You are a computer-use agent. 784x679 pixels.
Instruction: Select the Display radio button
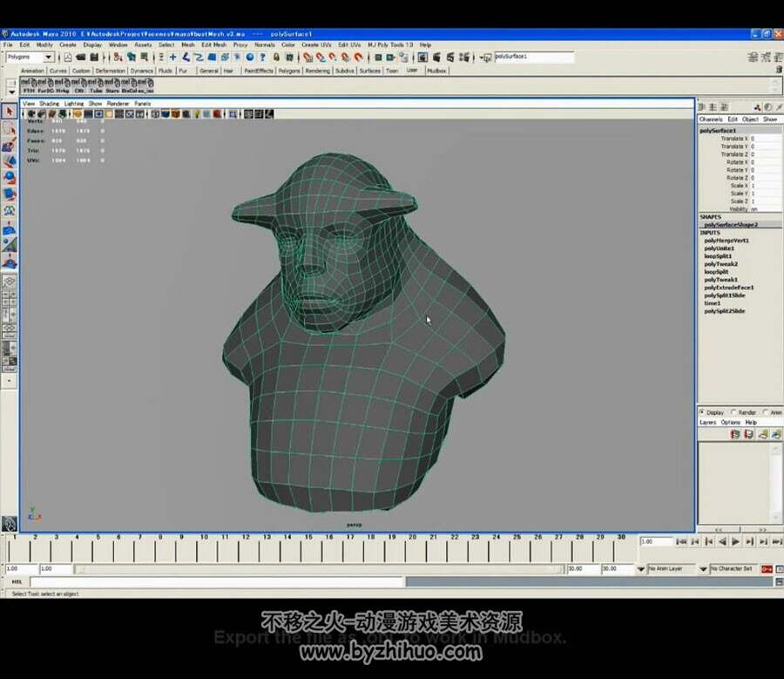pos(701,412)
